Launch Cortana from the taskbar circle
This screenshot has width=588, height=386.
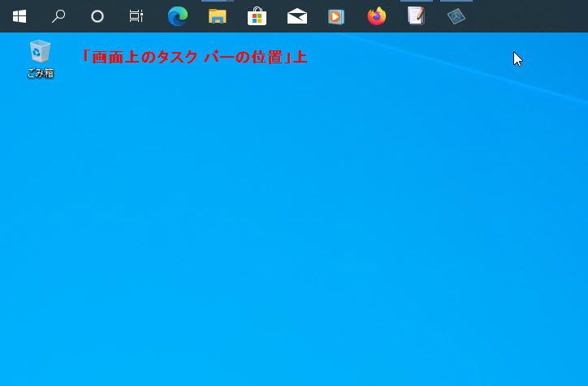(97, 16)
